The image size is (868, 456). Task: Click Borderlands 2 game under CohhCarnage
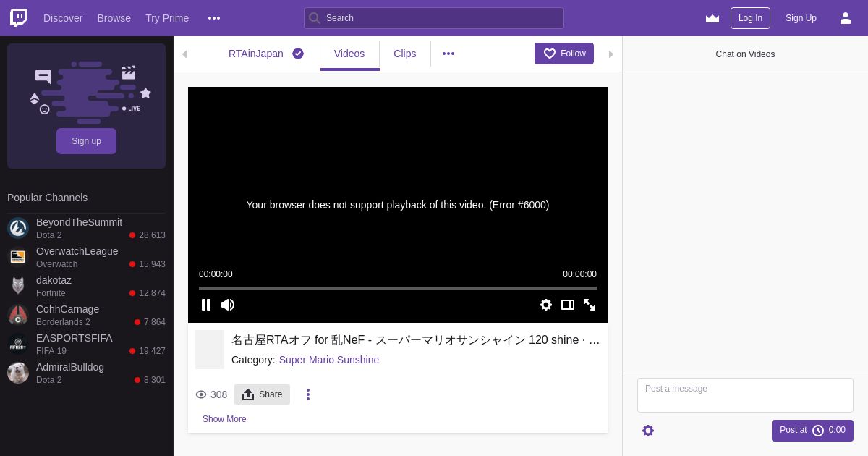click(x=63, y=322)
